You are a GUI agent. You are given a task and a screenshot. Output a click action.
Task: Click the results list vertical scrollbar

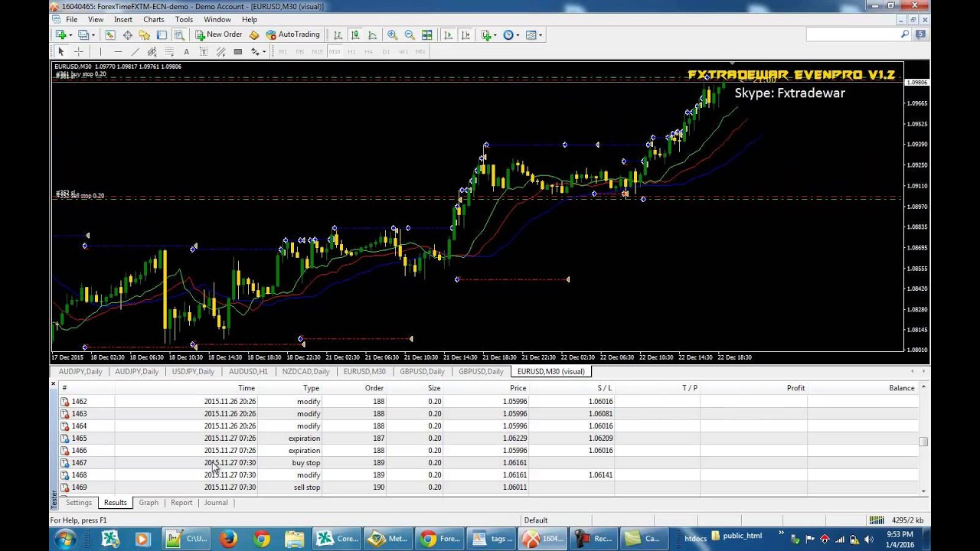tap(923, 442)
